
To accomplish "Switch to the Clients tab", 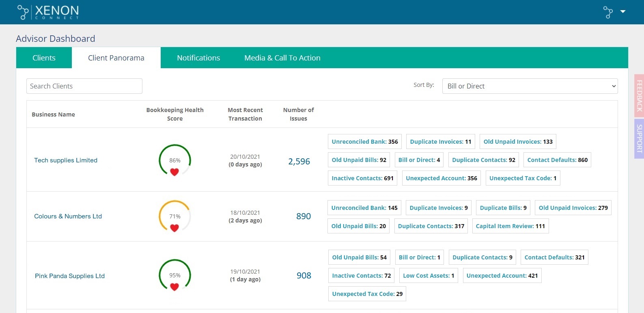I will point(44,58).
